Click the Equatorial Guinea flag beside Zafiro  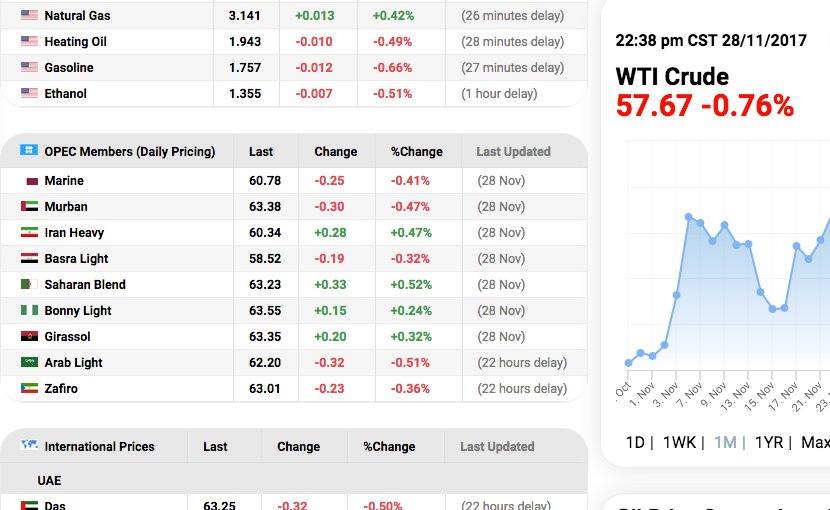pos(29,388)
